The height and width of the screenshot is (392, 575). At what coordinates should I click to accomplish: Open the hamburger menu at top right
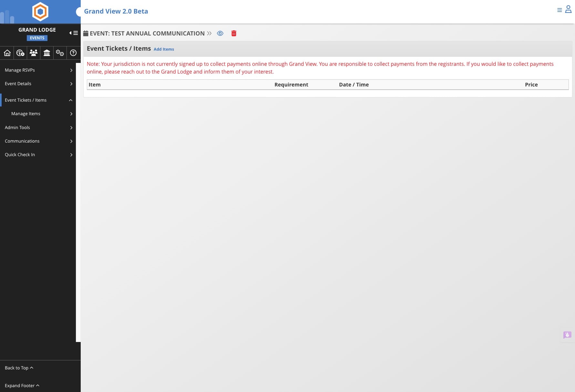560,10
